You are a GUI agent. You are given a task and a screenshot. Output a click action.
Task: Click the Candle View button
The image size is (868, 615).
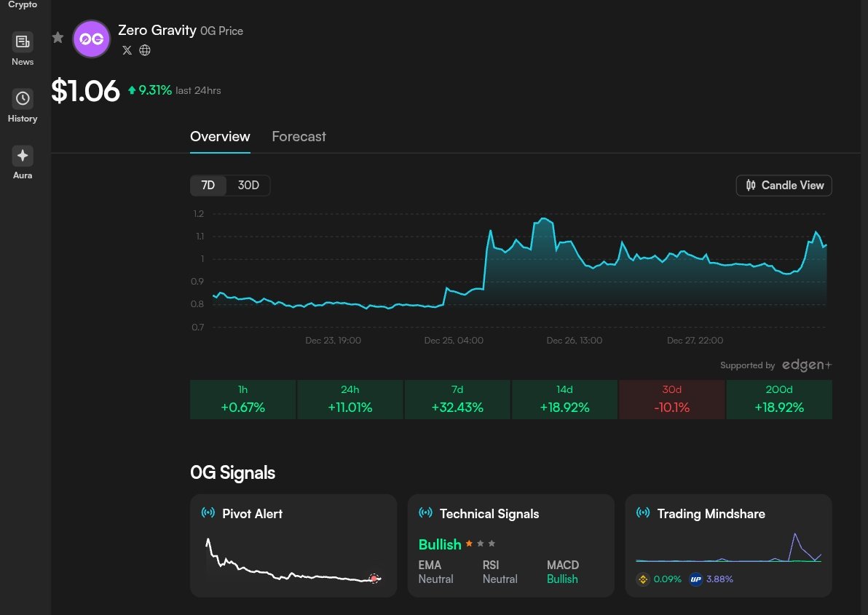[x=784, y=185]
